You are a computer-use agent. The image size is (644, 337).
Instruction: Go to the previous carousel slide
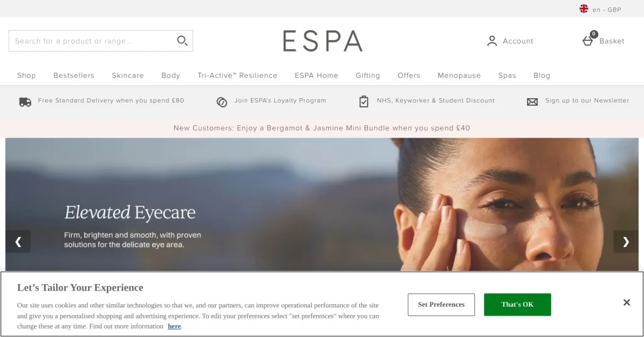click(x=18, y=242)
